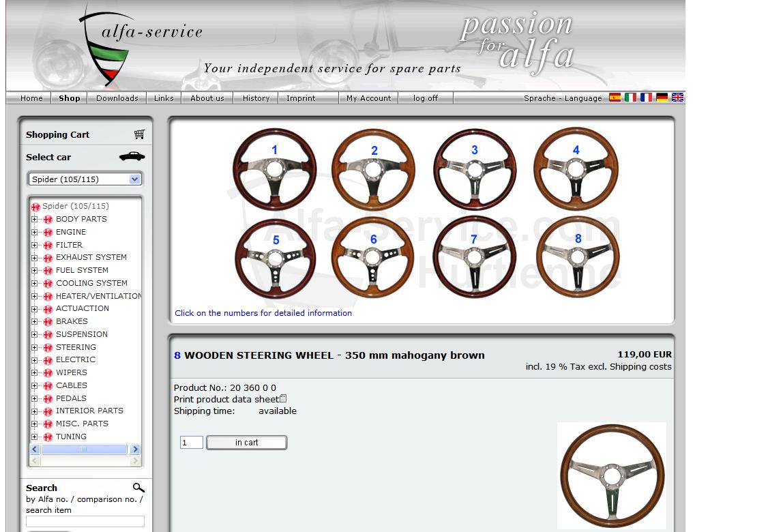Click the category tree horizontal scrollbar
Viewport: 783px width, 532px height.
pyautogui.click(x=84, y=449)
